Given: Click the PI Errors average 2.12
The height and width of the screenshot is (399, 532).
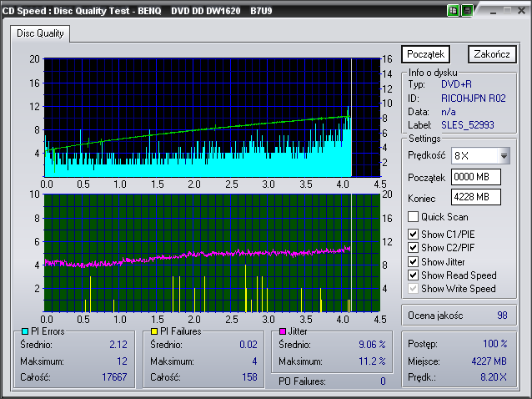Looking at the screenshot, I should (x=118, y=345).
